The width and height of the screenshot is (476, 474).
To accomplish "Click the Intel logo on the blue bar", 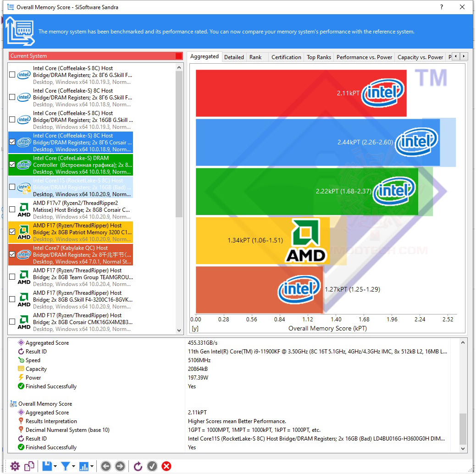I will coord(416,141).
